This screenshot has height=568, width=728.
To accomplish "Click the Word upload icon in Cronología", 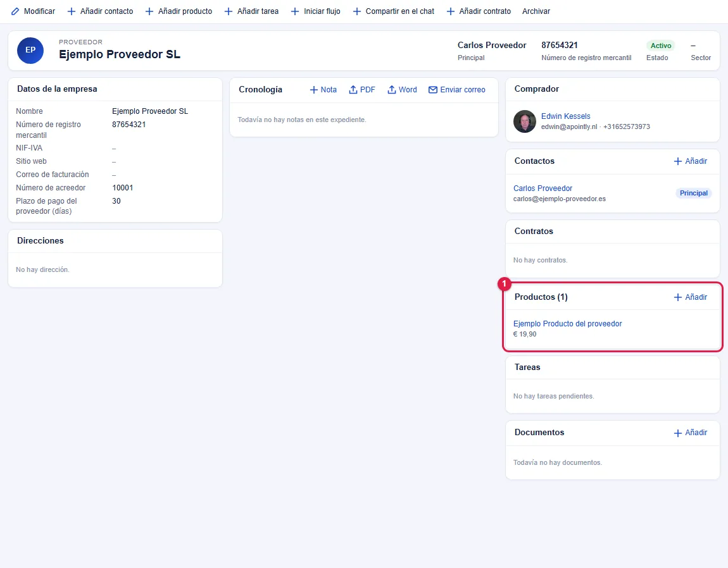I will (x=392, y=90).
